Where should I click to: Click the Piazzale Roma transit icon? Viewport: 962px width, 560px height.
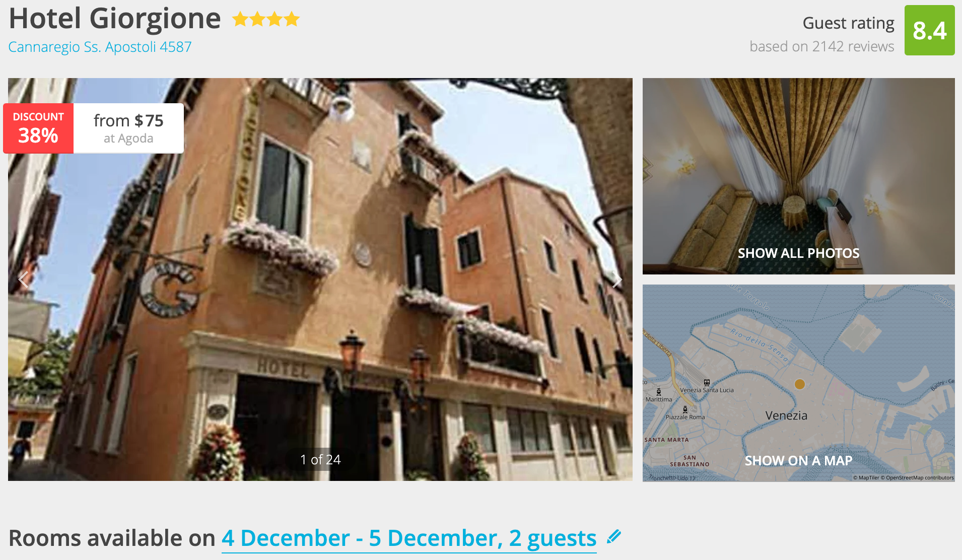click(685, 409)
